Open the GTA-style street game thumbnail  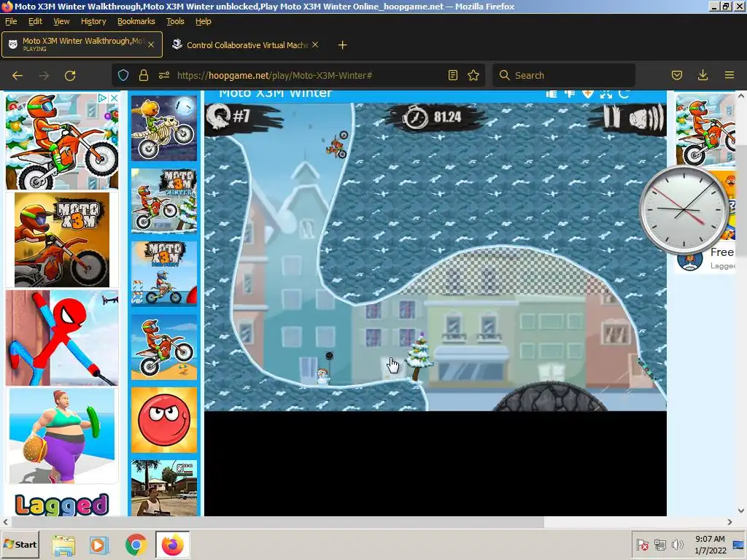tap(164, 488)
